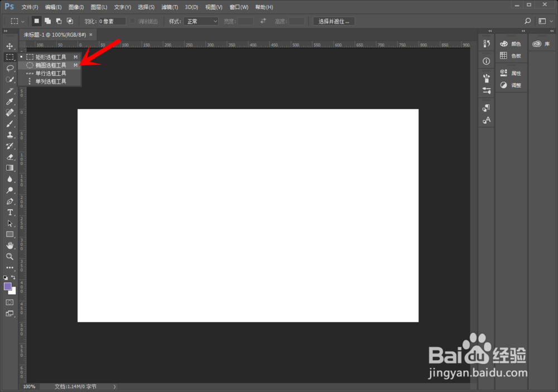558x392 pixels.
Task: Select the Eyedropper tool
Action: coord(9,101)
